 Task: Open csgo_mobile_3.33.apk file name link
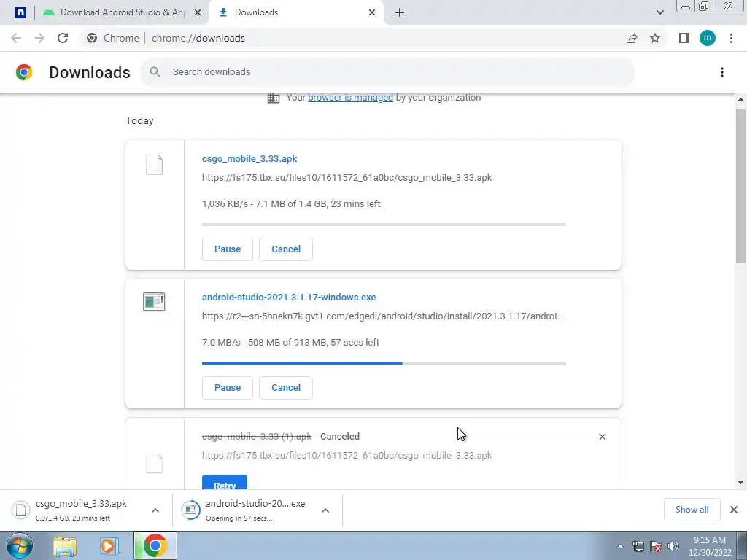click(x=249, y=158)
